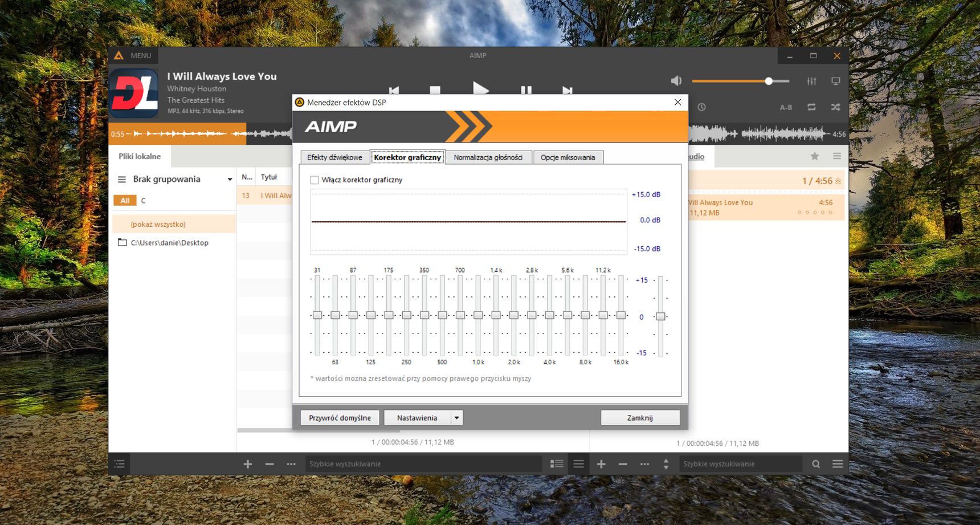Toggle repeat playback icon
This screenshot has height=525, width=980.
point(811,107)
